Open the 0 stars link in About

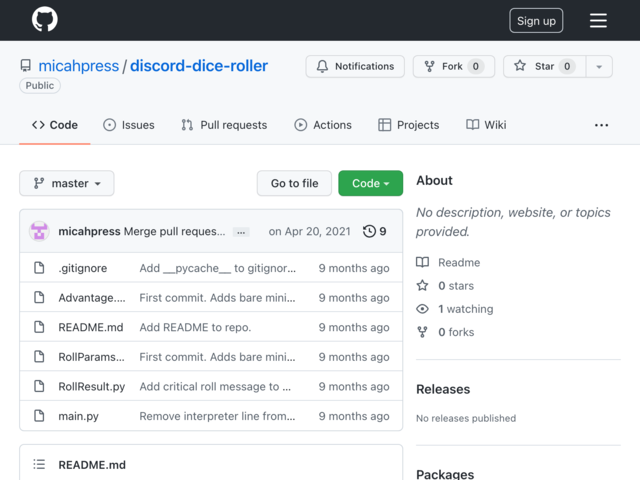(x=456, y=286)
